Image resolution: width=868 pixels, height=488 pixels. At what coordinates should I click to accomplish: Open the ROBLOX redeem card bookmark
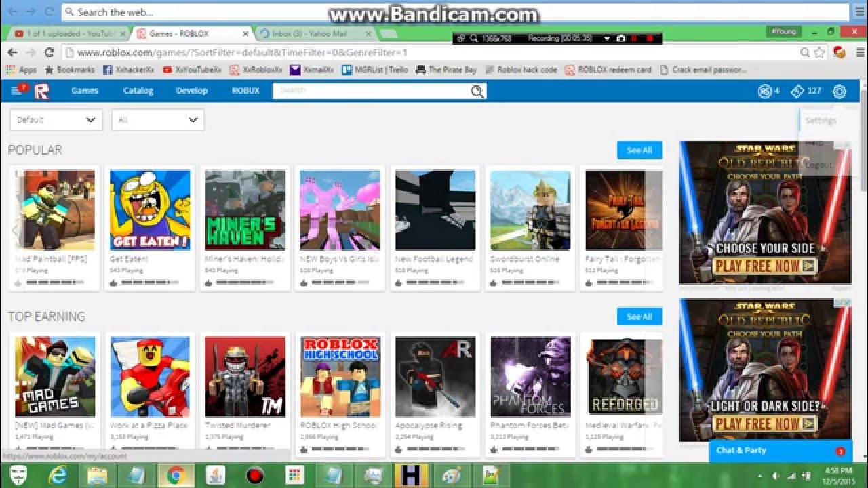[608, 70]
